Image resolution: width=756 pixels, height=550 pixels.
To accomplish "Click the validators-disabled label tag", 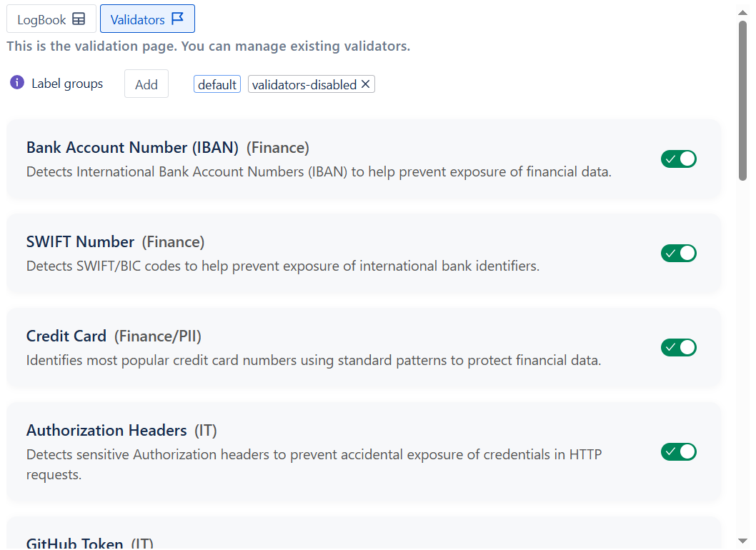I will pyautogui.click(x=304, y=84).
